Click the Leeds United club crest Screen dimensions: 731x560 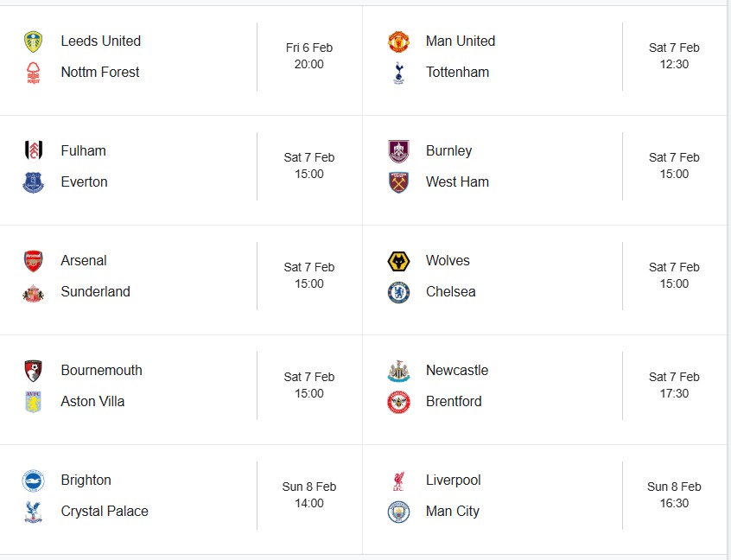coord(33,41)
